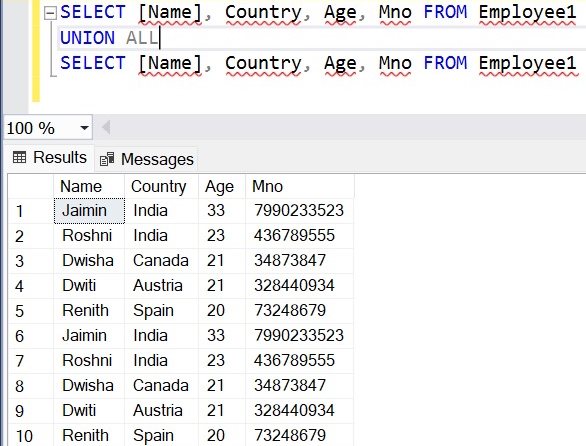586x446 pixels.
Task: Click the Dwisha cell in row 8
Action: tap(89, 386)
